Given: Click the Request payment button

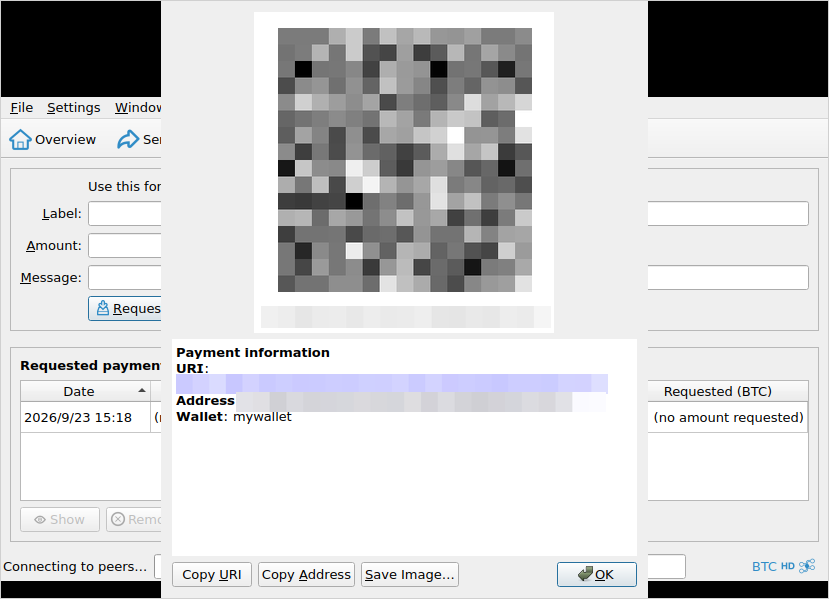Looking at the screenshot, I should click(x=125, y=309).
